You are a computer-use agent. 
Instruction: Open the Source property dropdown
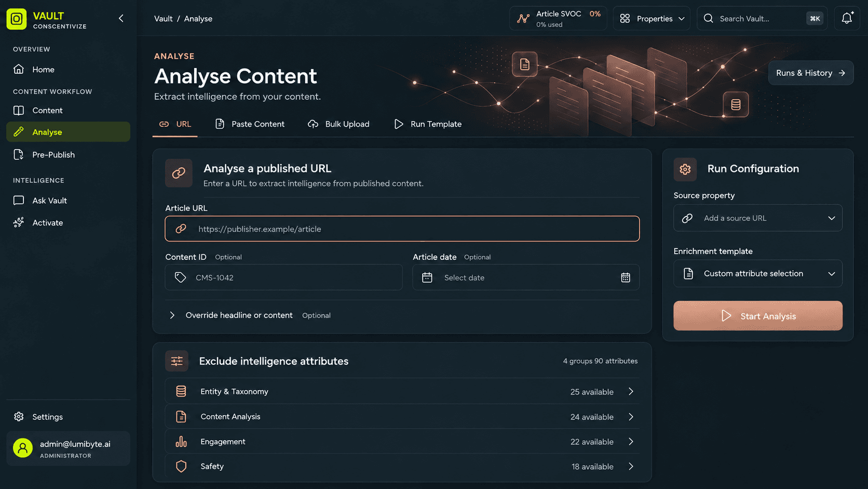(x=758, y=218)
